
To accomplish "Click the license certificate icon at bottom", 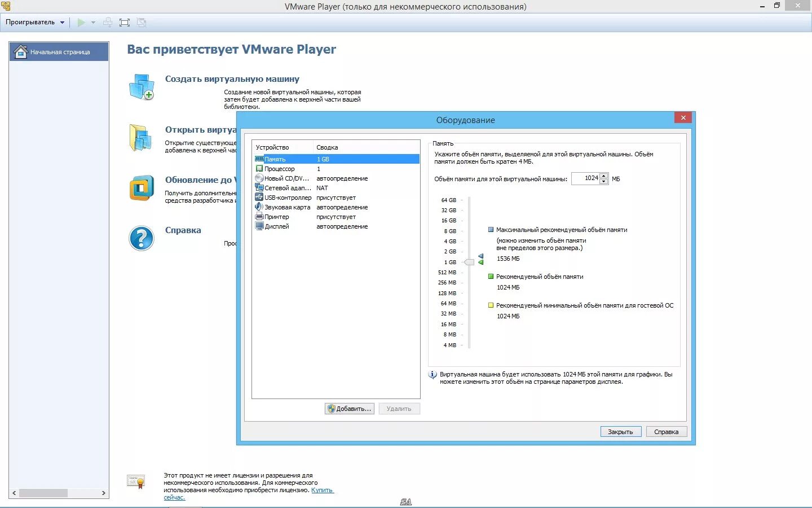I will 136,481.
